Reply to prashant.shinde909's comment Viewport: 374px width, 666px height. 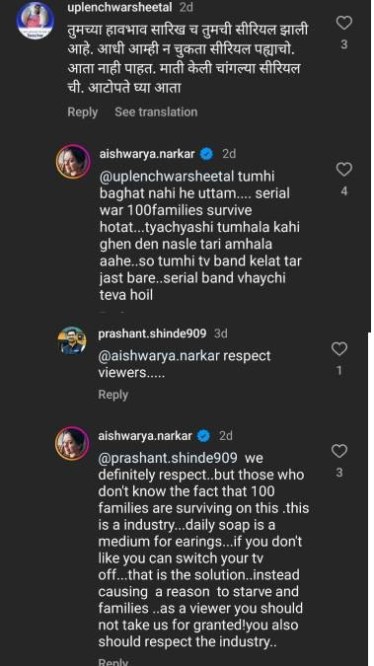pos(113,395)
